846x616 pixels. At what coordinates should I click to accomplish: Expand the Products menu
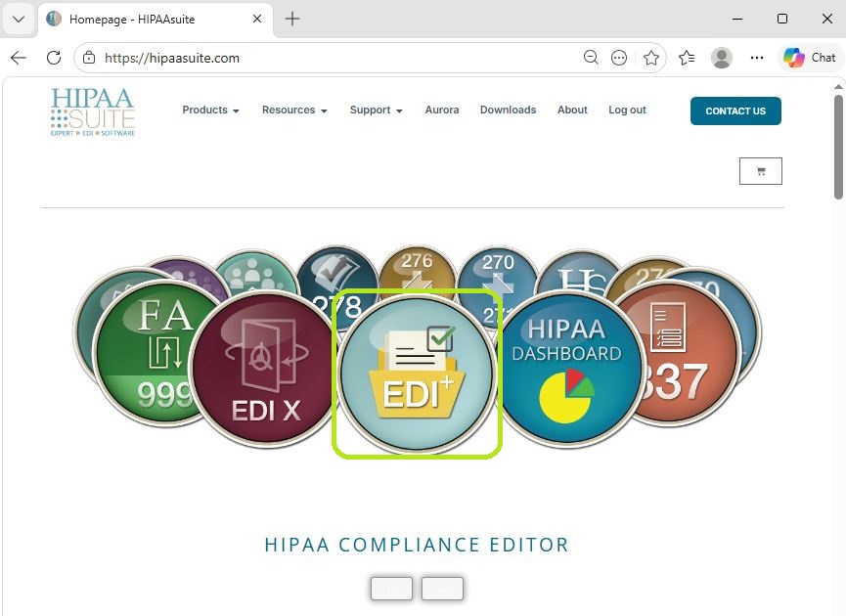pos(210,110)
